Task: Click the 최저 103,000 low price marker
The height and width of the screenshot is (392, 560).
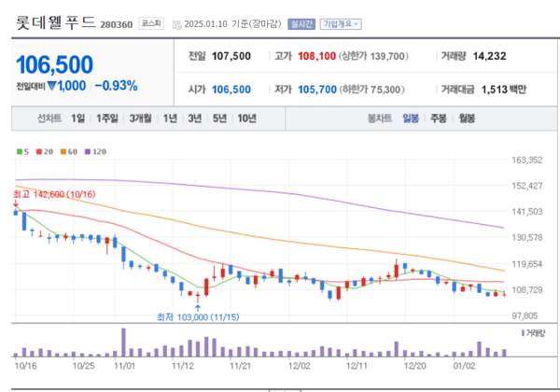Action: coord(198,317)
